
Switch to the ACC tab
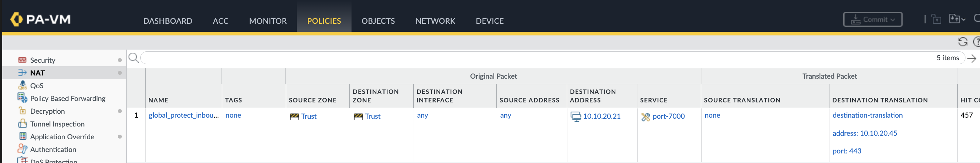coord(220,21)
